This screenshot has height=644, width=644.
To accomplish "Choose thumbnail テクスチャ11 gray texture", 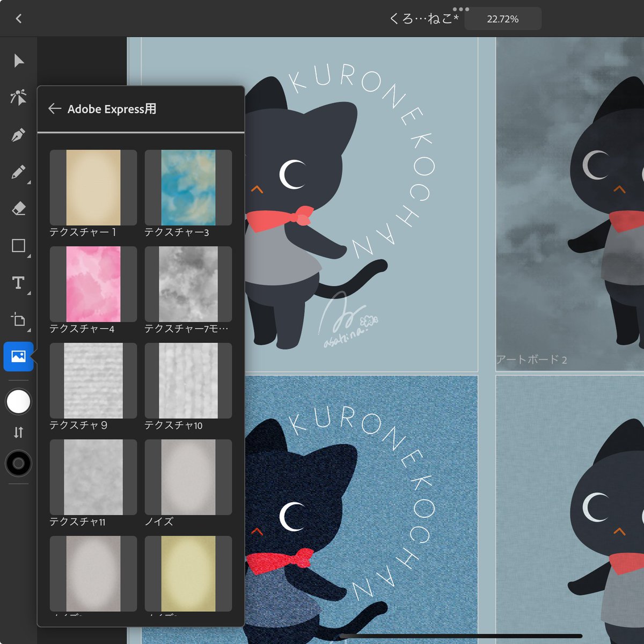I will click(x=93, y=477).
